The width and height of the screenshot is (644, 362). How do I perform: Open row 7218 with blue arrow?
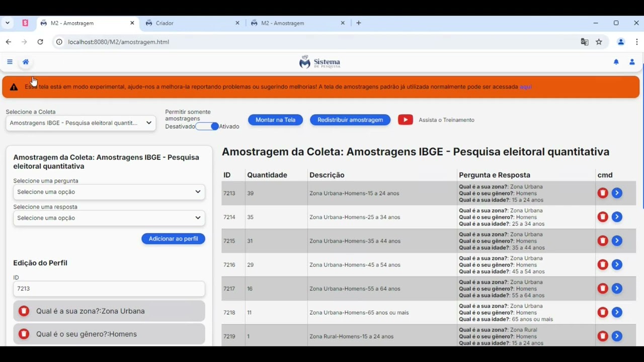tap(617, 312)
